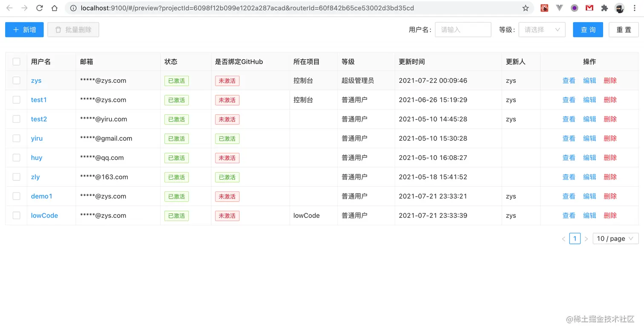The height and width of the screenshot is (333, 644).
Task: Go back in browser history
Action: point(9,8)
